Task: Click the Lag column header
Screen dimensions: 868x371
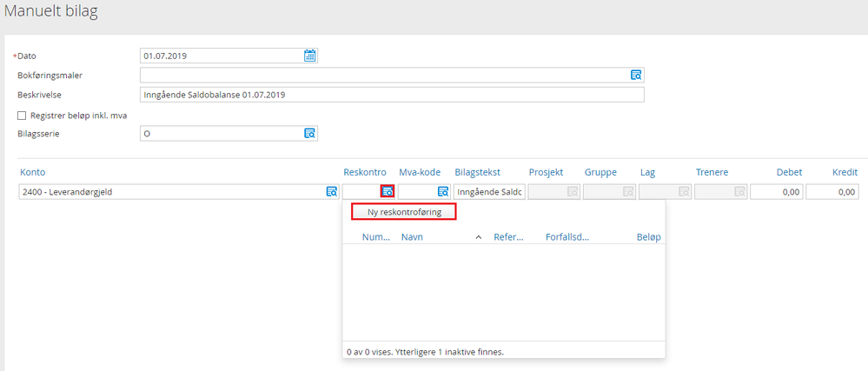Action: pos(647,172)
